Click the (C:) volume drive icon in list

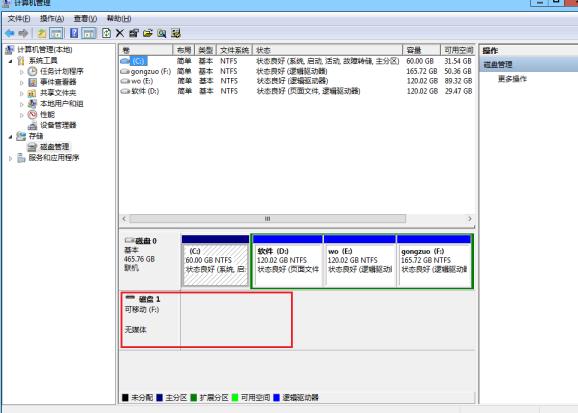click(125, 61)
